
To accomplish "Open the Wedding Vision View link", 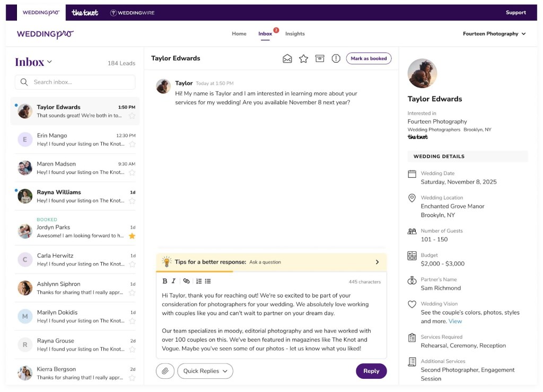I will 455,321.
